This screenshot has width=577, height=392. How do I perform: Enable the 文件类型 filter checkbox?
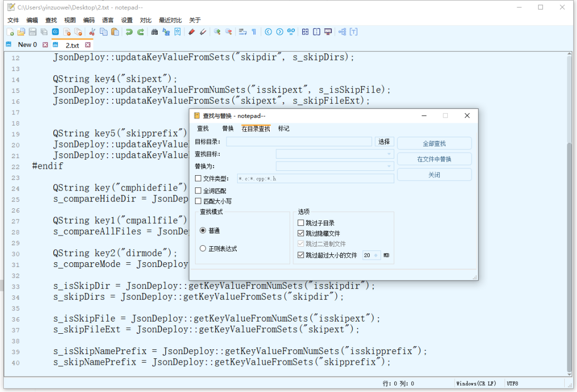(197, 178)
